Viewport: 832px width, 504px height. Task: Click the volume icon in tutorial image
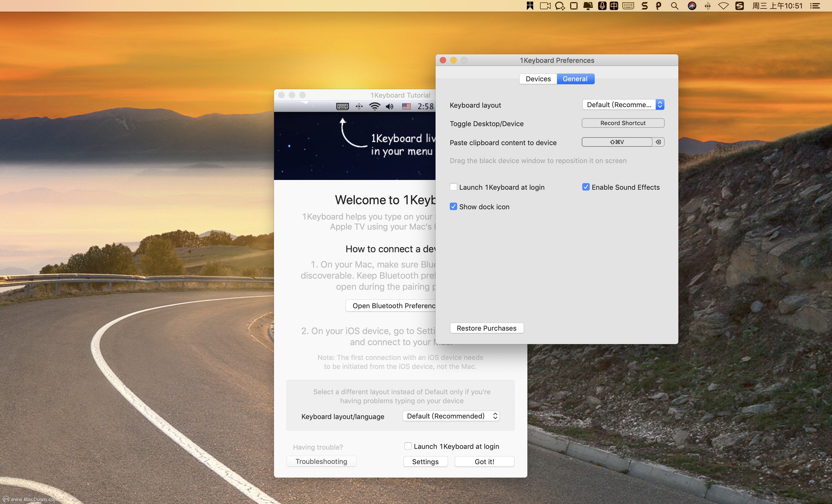click(390, 106)
